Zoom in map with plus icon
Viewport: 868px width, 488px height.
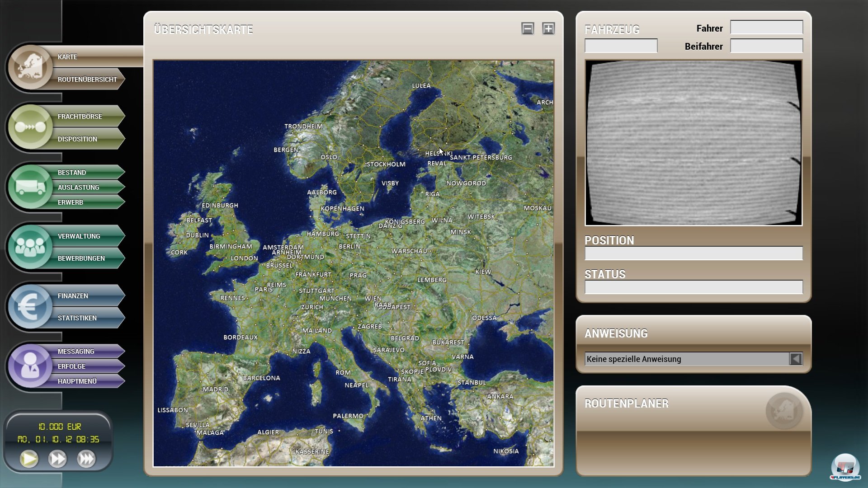click(x=548, y=29)
